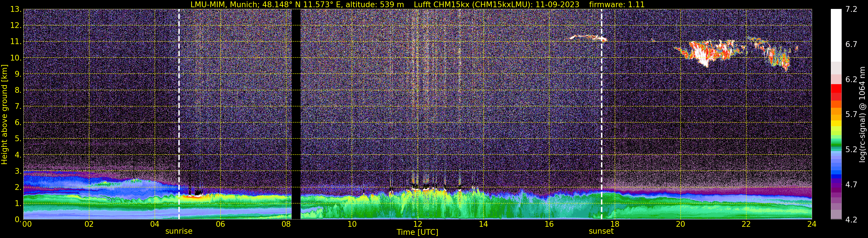The image size is (868, 238).
Task: Click the time axis tick label 24
Action: pyautogui.click(x=812, y=224)
